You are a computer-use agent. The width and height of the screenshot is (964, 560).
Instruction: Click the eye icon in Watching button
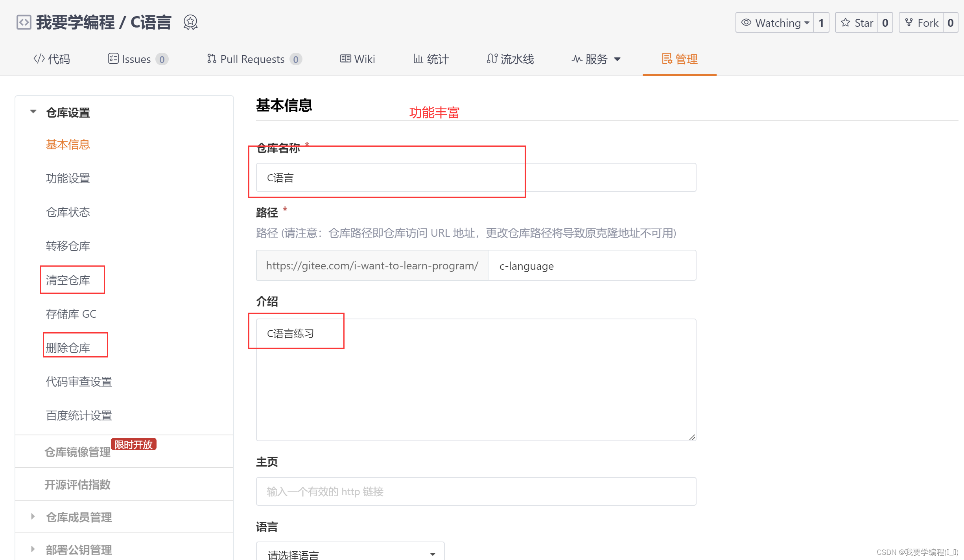tap(746, 22)
